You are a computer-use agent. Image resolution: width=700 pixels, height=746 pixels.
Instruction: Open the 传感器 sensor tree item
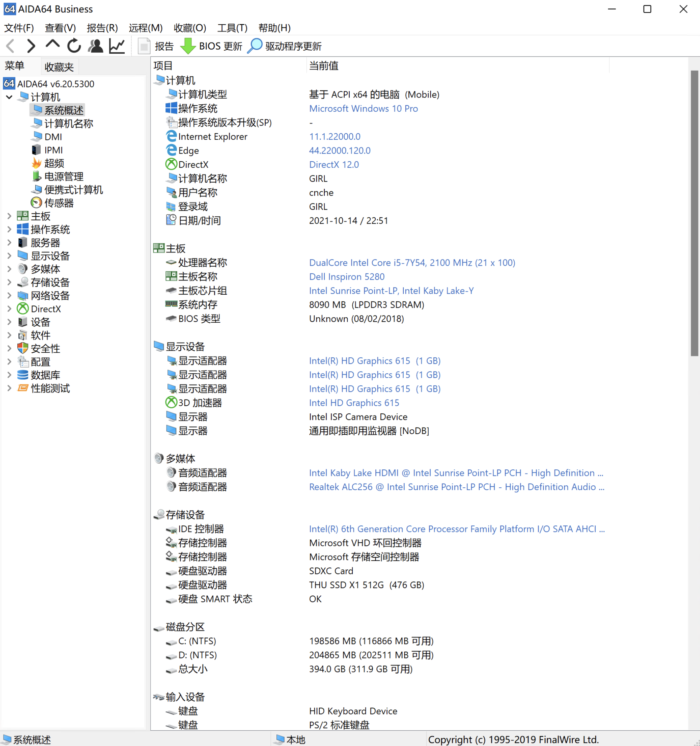tap(59, 203)
